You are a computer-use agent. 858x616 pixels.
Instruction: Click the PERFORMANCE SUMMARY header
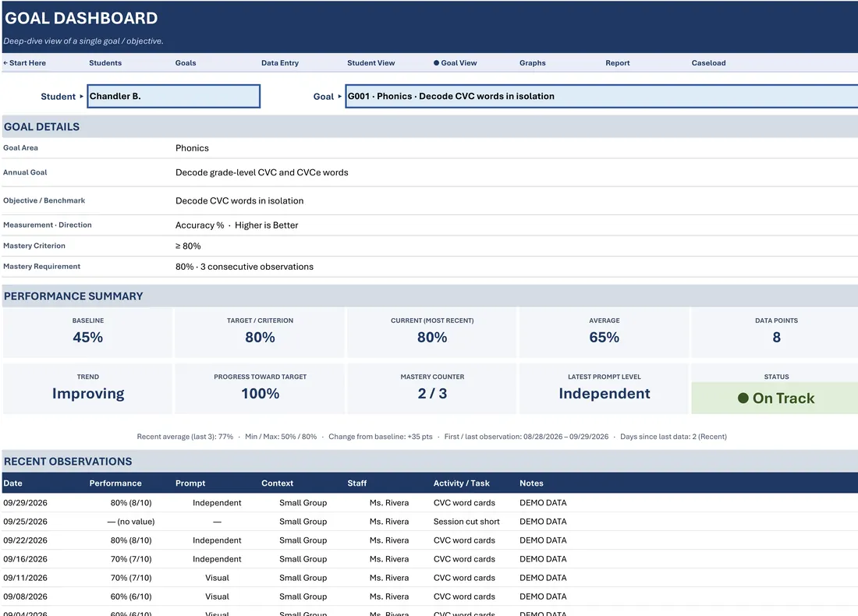point(73,296)
